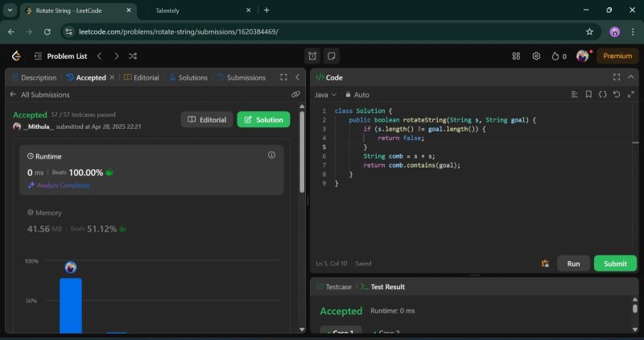This screenshot has height=340, width=644.
Task: Click the browser back arrow
Action: tap(11, 31)
